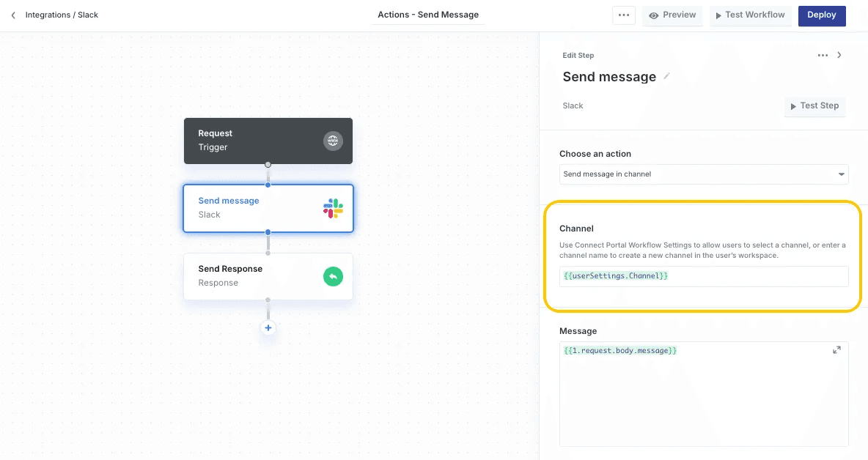The image size is (868, 460).
Task: Open the Edit Step more options menu
Action: point(823,55)
